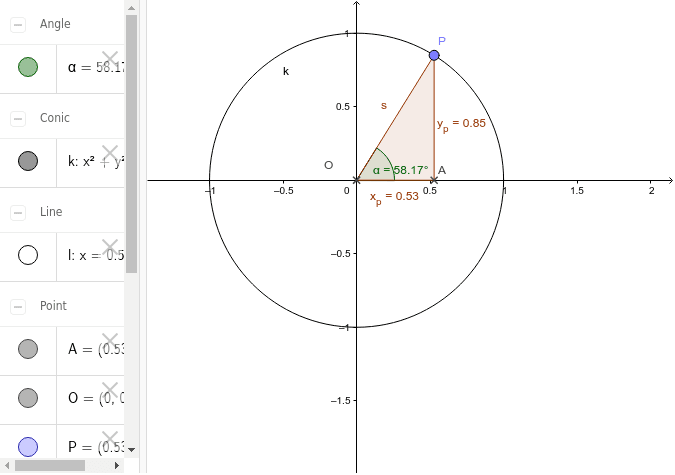Image resolution: width=675 pixels, height=475 pixels.
Task: Click the x-axis tick label 1.5
Action: 577,191
